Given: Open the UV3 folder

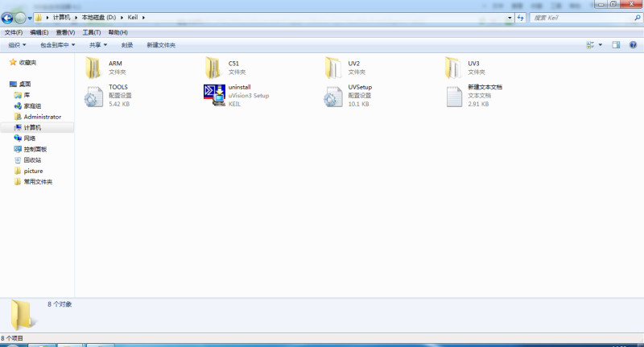Looking at the screenshot, I should point(453,67).
